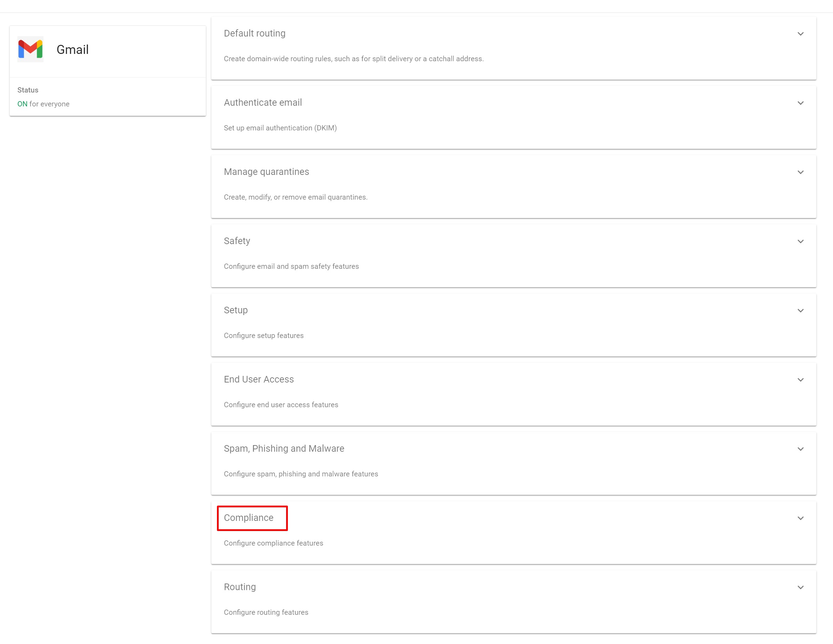Expand Spam, Phishing and Malware chevron
This screenshot has height=644, width=833.
pos(800,449)
